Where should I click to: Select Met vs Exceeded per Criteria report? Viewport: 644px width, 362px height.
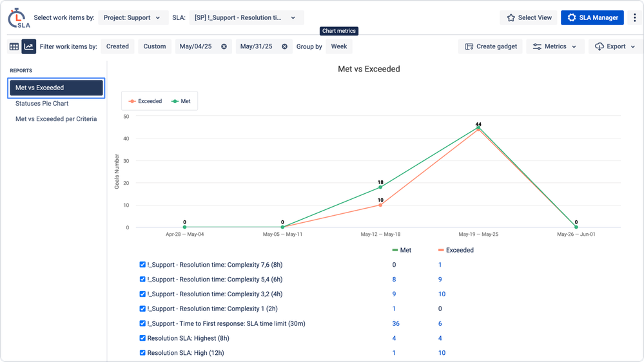[x=56, y=119]
